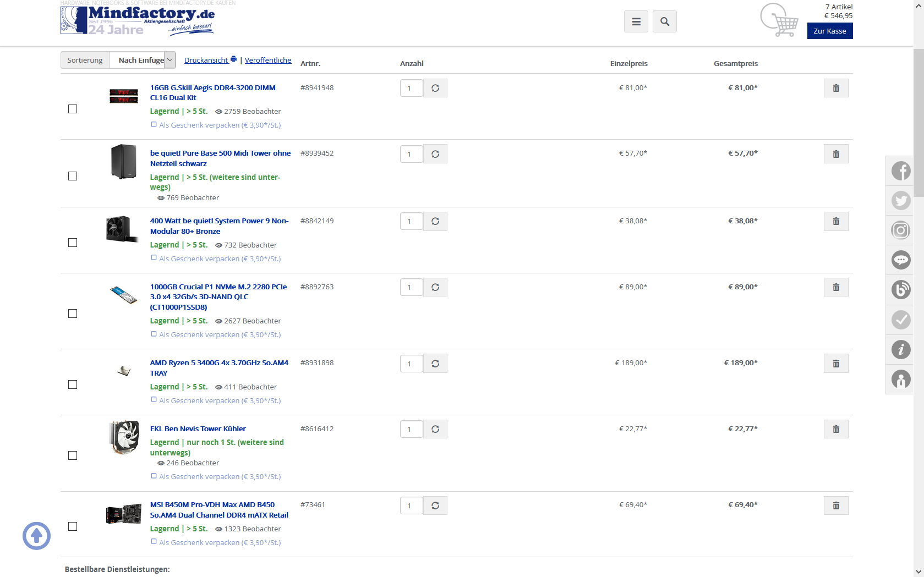Click '€ 189,00*' Gesamtpreis for Ryzen 5
The image size is (924, 577).
coord(741,362)
